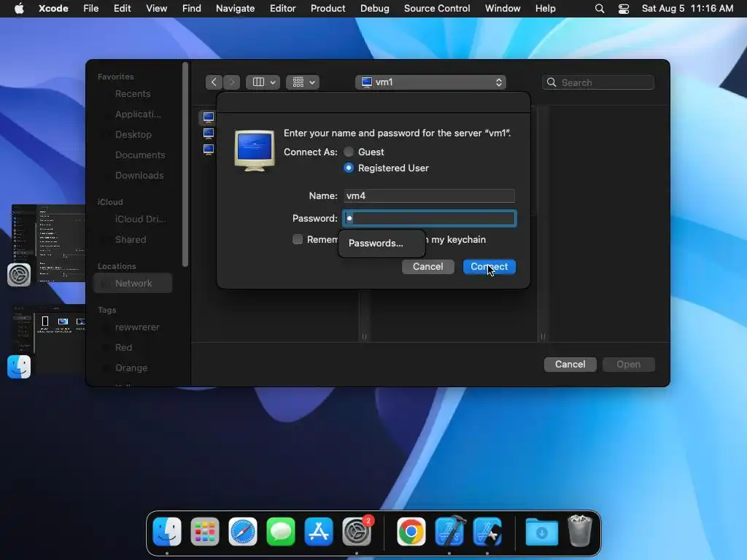Open iCloud Drive in the sidebar
747x560 pixels.
click(x=133, y=219)
